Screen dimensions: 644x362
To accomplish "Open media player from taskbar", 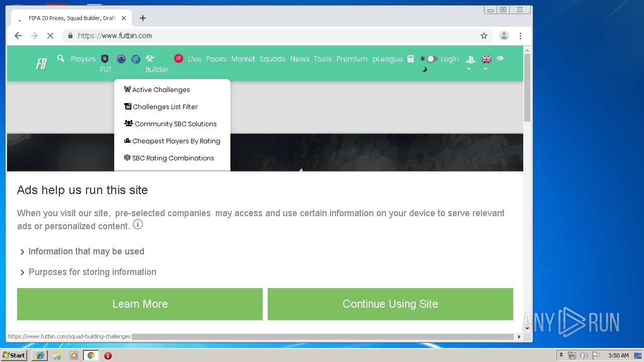I will (x=74, y=355).
